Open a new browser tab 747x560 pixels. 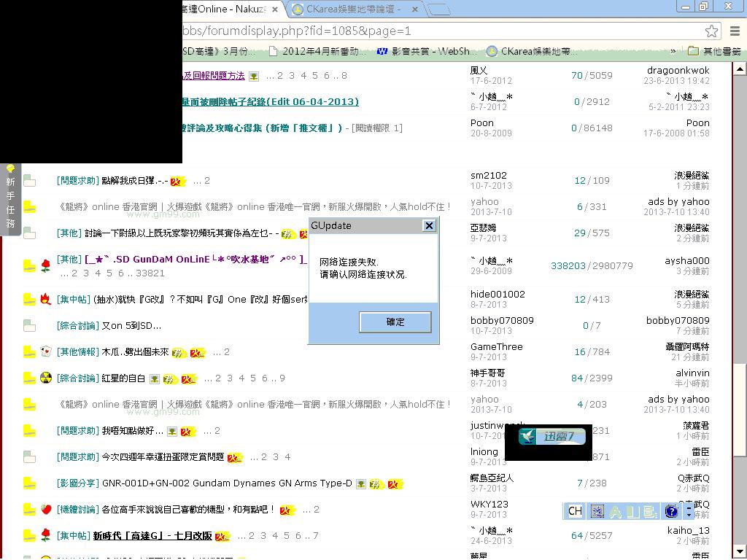438,9
